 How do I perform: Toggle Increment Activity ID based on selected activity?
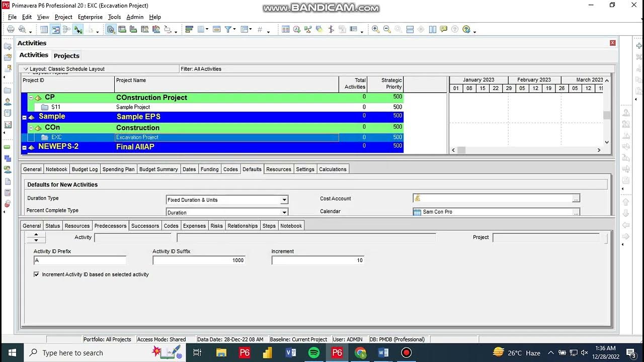[36, 275]
